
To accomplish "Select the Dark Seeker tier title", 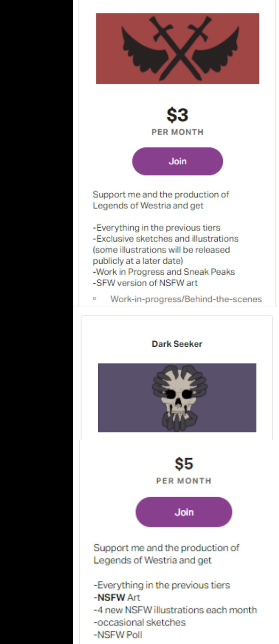I will (177, 344).
